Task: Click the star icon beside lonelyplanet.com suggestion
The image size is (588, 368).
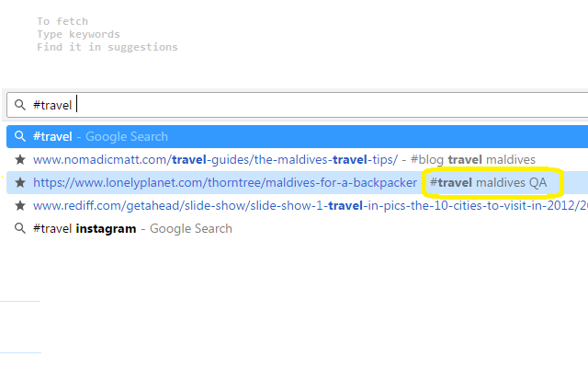Action: click(19, 183)
